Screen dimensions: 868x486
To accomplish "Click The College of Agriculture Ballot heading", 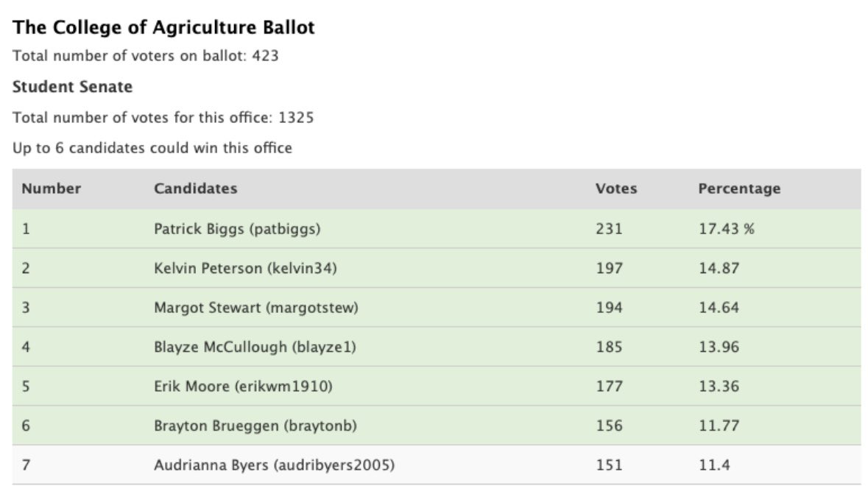I will (163, 28).
